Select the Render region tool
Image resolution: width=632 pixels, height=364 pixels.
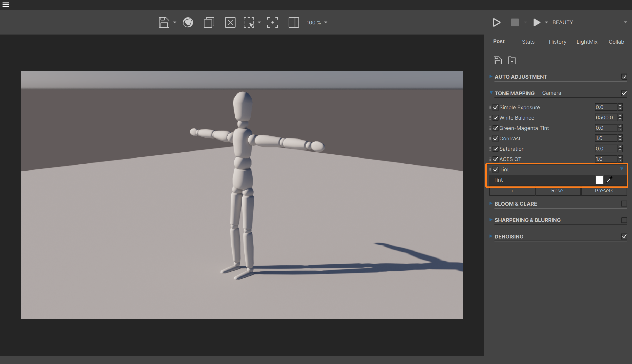tap(249, 22)
